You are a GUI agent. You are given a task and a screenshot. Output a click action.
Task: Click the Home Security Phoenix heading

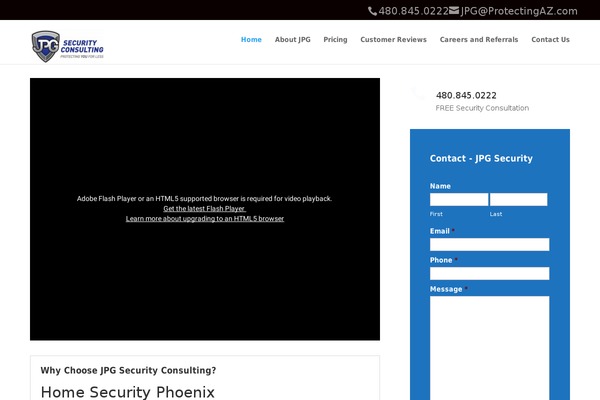click(127, 392)
